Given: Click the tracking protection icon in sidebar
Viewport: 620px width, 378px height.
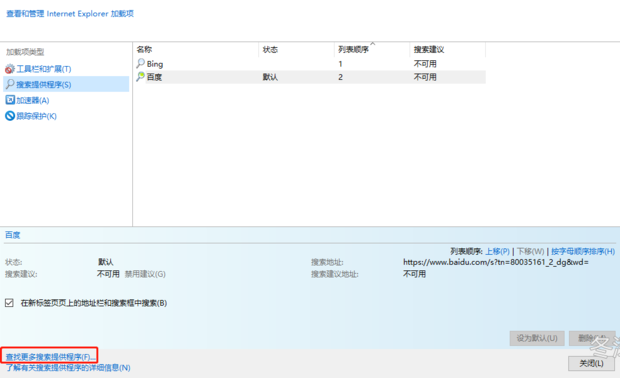Looking at the screenshot, I should point(10,116).
